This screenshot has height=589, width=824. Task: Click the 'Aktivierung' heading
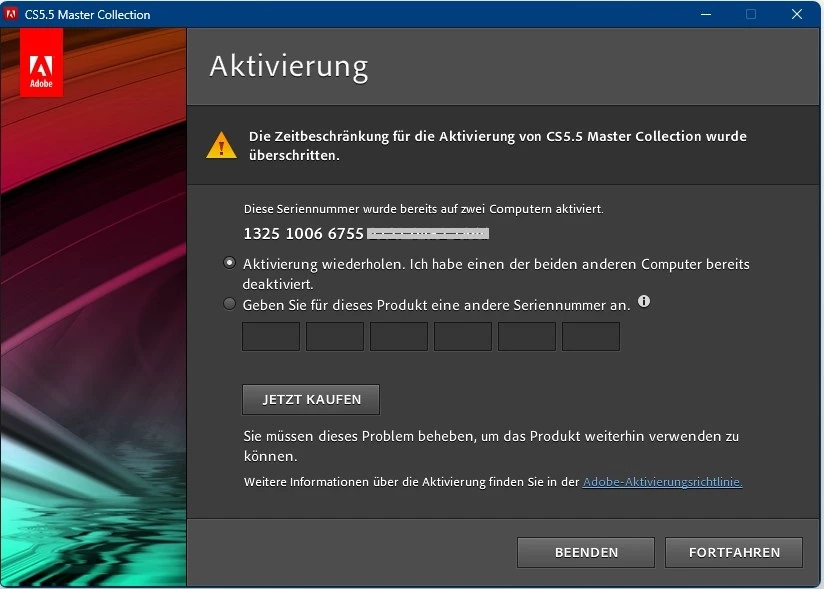[x=289, y=67]
